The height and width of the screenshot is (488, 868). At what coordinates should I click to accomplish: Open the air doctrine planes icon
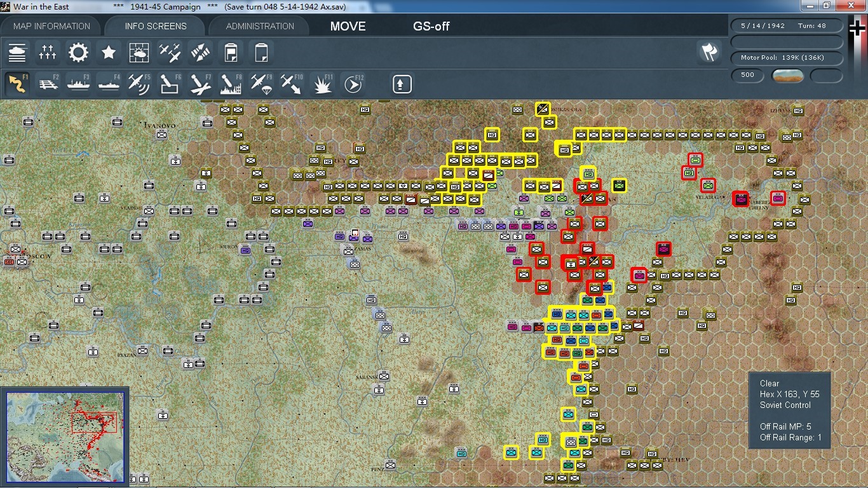(x=170, y=52)
